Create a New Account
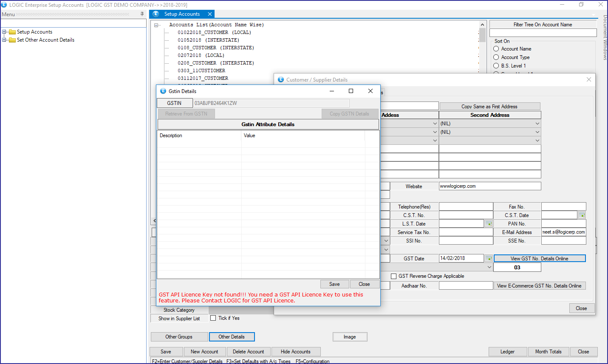 pyautogui.click(x=204, y=352)
